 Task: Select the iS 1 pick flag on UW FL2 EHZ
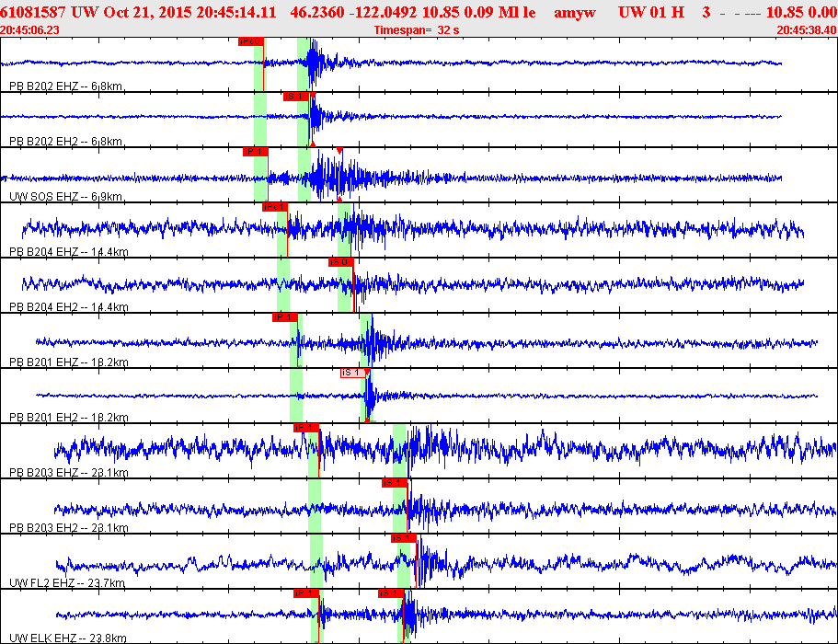pyautogui.click(x=404, y=538)
